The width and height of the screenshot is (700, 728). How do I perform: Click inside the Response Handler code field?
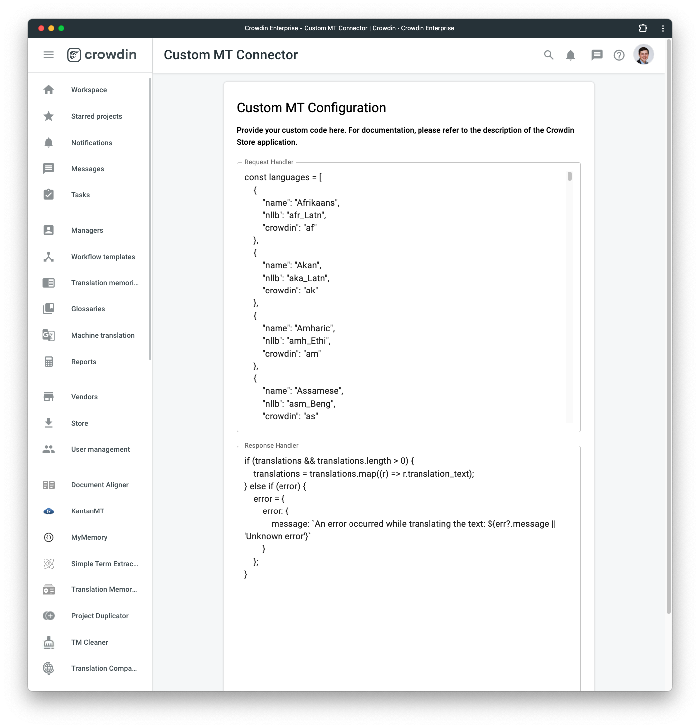[x=409, y=569]
